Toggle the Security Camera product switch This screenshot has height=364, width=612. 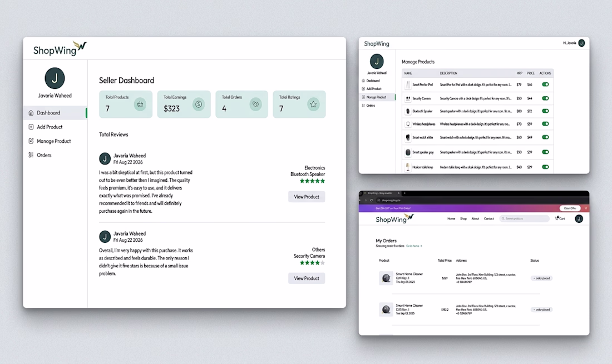pyautogui.click(x=545, y=98)
